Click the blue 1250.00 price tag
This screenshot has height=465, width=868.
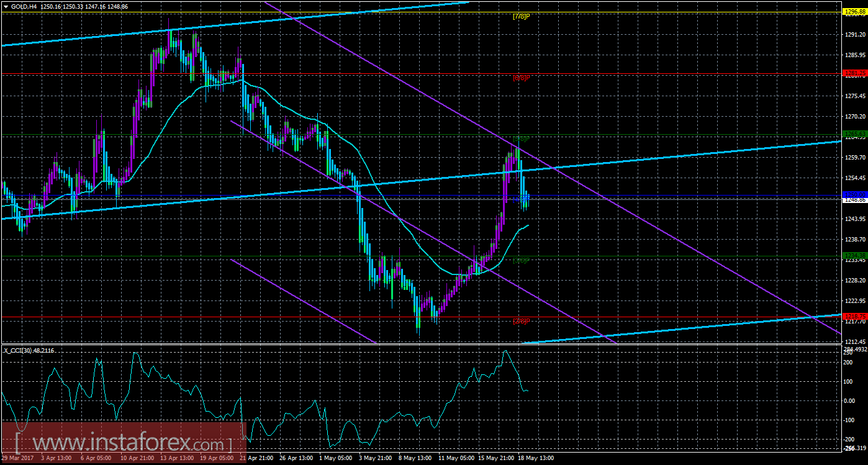(x=854, y=195)
